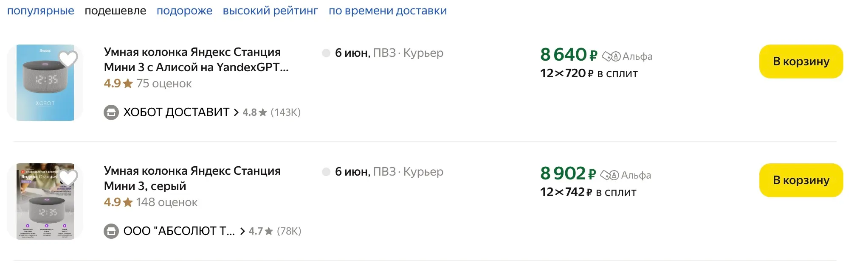Add 8 640 ₽ speaker to cart

tap(800, 62)
